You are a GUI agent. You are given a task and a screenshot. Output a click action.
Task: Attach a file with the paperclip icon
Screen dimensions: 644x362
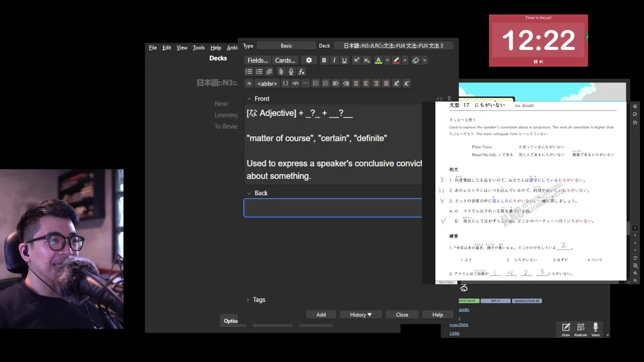(x=281, y=72)
